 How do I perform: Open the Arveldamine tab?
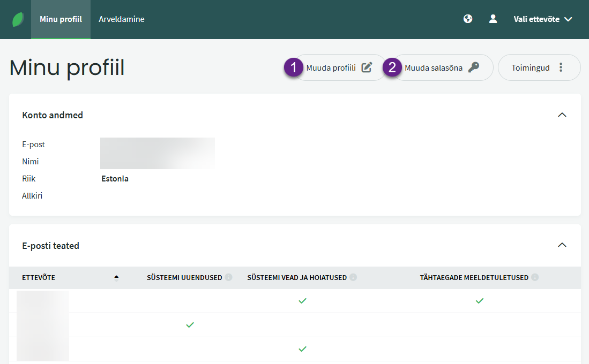click(x=122, y=19)
